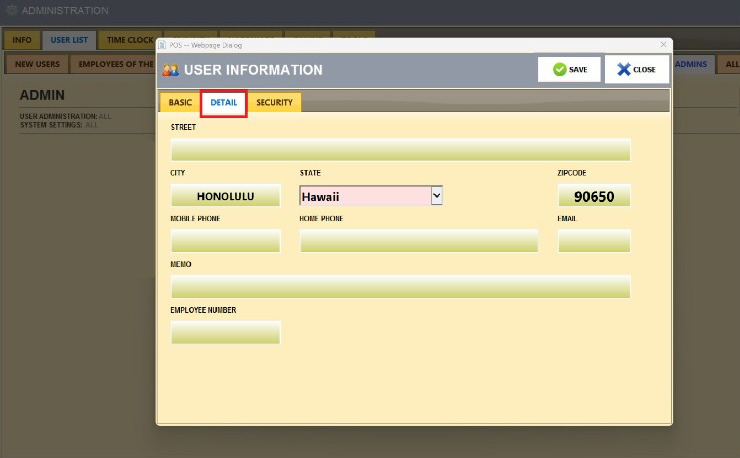Click the ADMINISTRATION header title
740x458 pixels.
(x=65, y=10)
